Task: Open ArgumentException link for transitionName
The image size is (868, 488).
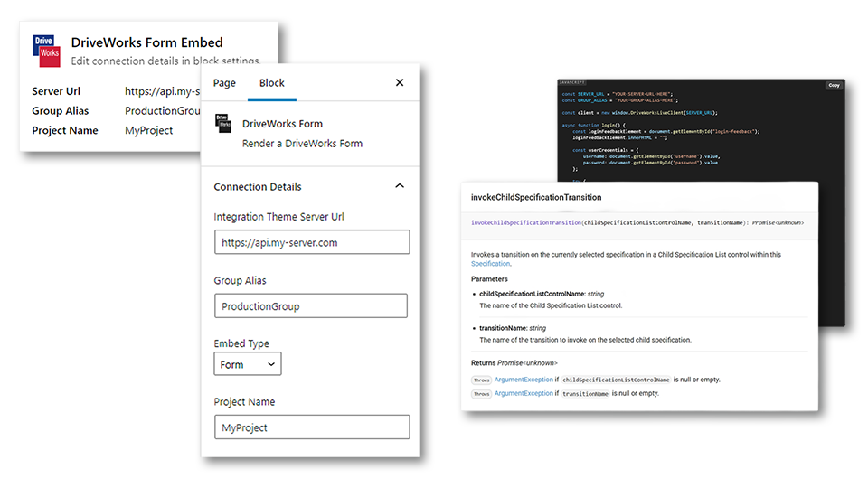Action: click(x=524, y=394)
